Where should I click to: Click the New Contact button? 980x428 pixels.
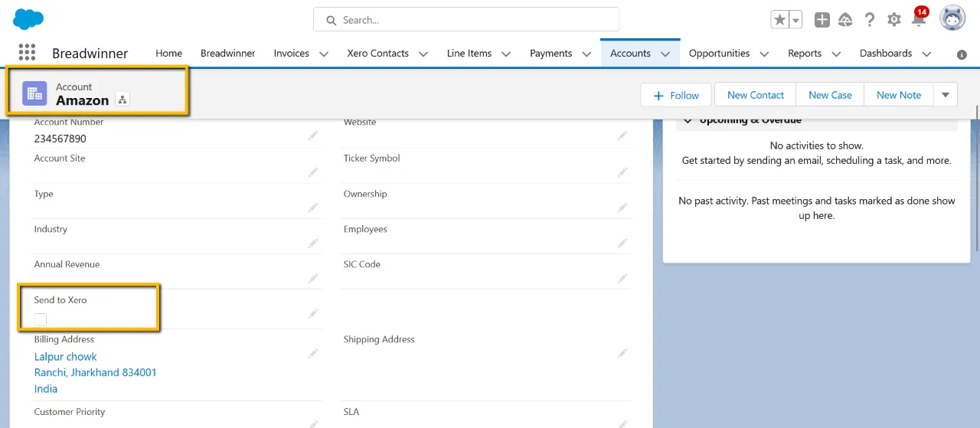(x=756, y=95)
